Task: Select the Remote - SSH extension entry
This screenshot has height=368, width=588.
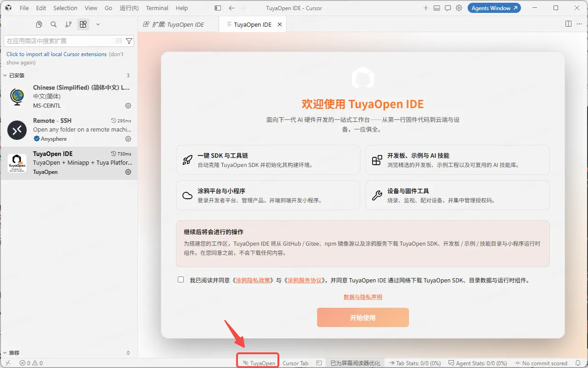Action: coord(69,130)
